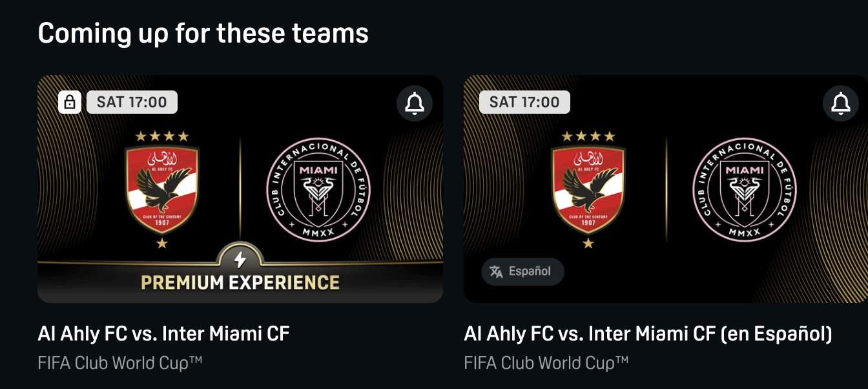Click the Premium Experience banner
The height and width of the screenshot is (389, 868).
click(x=240, y=282)
